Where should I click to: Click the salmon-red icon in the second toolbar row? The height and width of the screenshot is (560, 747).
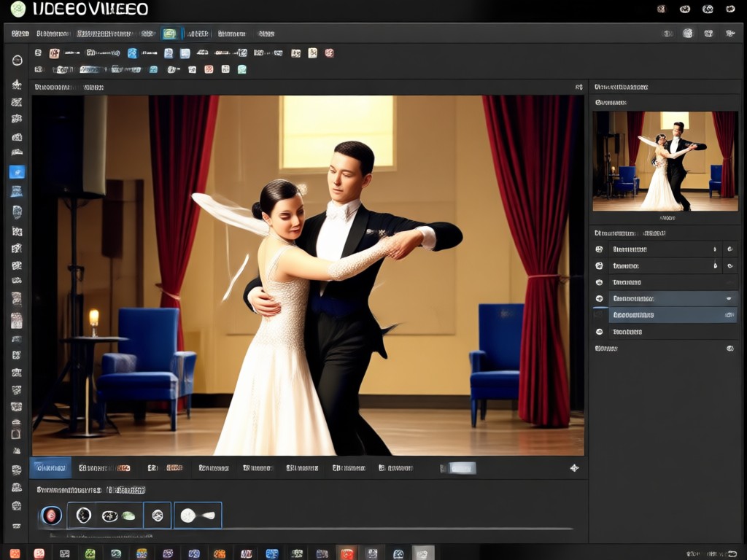pyautogui.click(x=209, y=69)
